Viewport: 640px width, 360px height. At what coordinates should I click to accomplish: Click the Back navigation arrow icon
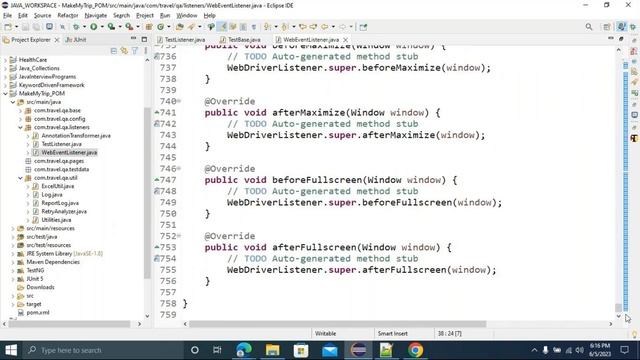point(324,27)
